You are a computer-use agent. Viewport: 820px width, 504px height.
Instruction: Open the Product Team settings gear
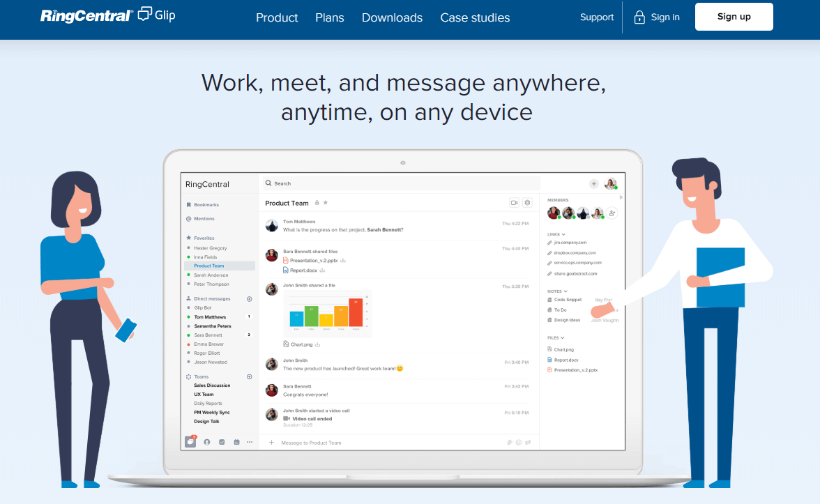(527, 203)
